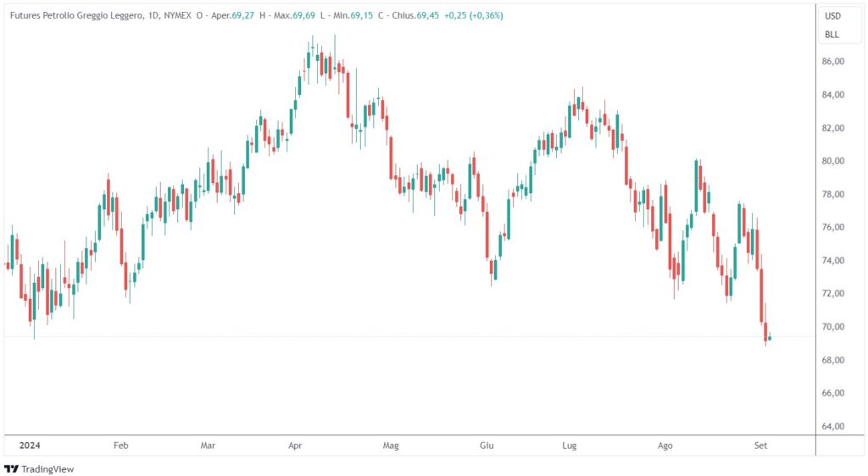Screen dimensions: 868x476
Task: Click the closing value 69,45 in the header
Action: 426,15
